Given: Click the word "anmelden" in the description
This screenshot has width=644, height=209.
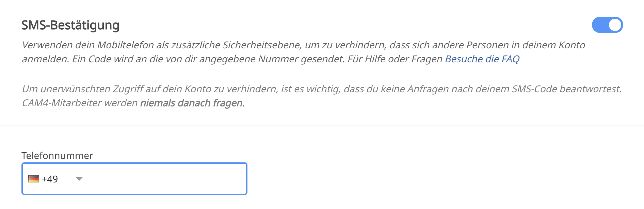Looking at the screenshot, I should (45, 59).
